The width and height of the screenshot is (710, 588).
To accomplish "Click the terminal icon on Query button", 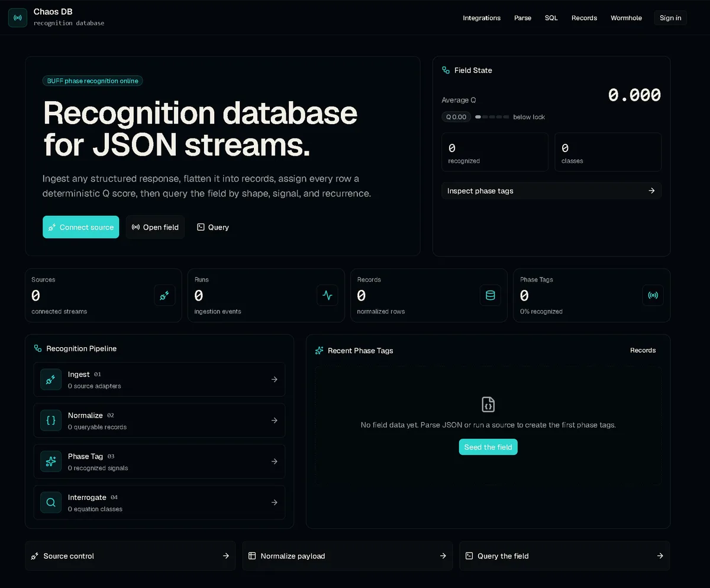I will pos(201,227).
